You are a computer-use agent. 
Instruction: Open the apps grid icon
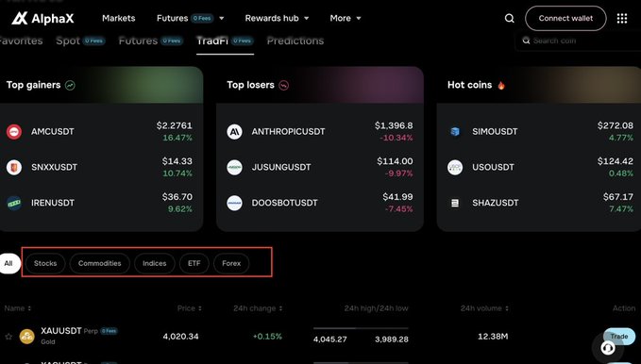pos(622,18)
